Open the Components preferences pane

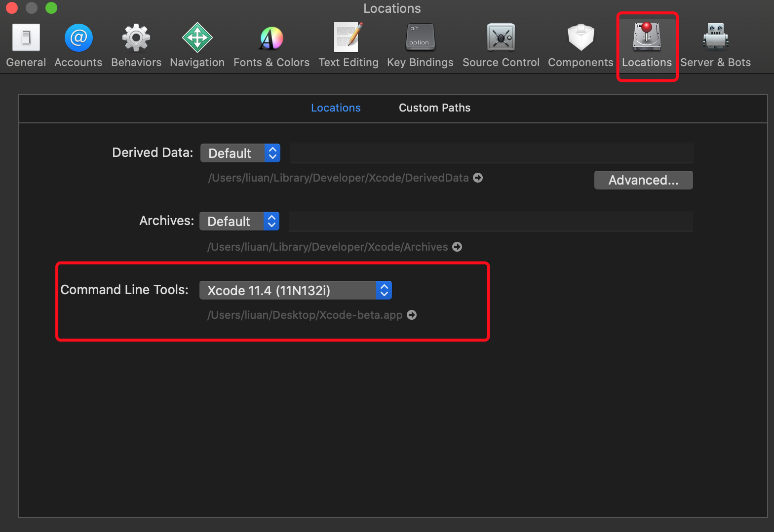click(x=580, y=45)
